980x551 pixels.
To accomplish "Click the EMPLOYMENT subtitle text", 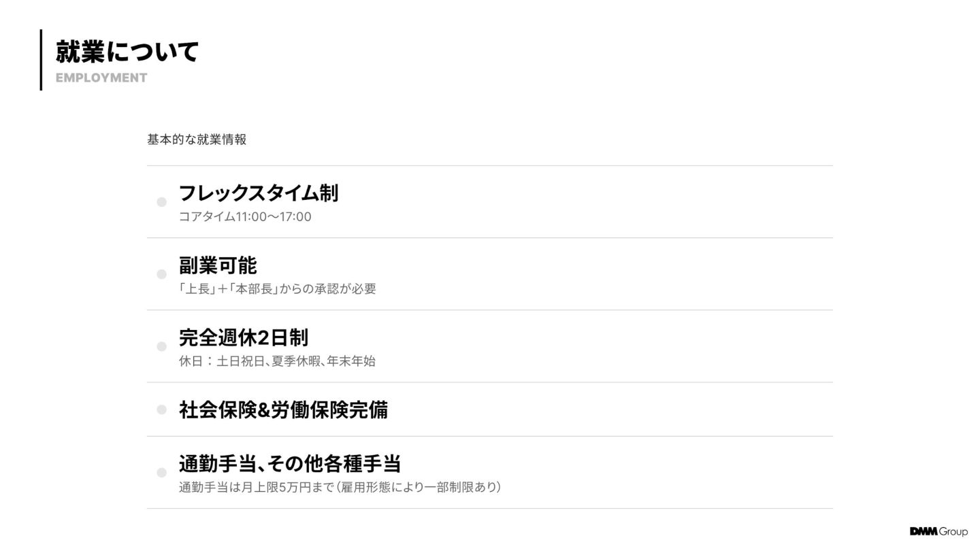I will pyautogui.click(x=101, y=78).
